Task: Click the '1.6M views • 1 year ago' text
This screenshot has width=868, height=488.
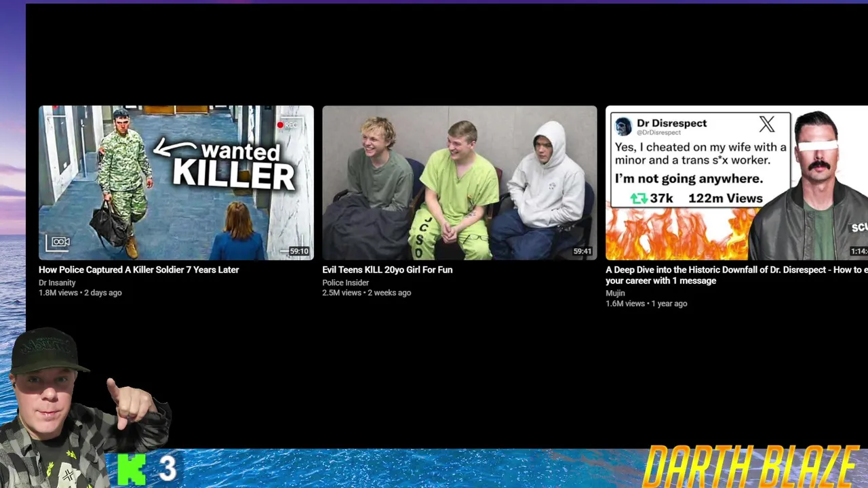Action: click(646, 304)
